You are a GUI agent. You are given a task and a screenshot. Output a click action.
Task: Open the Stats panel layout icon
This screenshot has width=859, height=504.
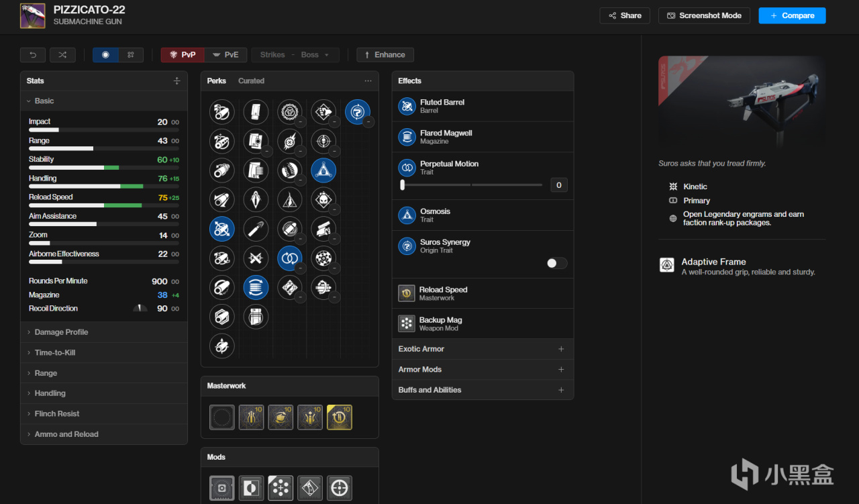tap(176, 81)
